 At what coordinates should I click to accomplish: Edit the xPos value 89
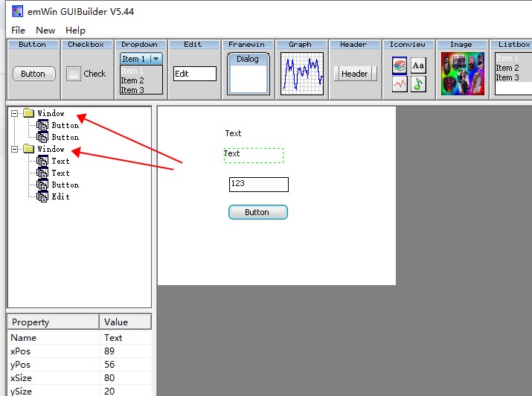tap(126, 351)
